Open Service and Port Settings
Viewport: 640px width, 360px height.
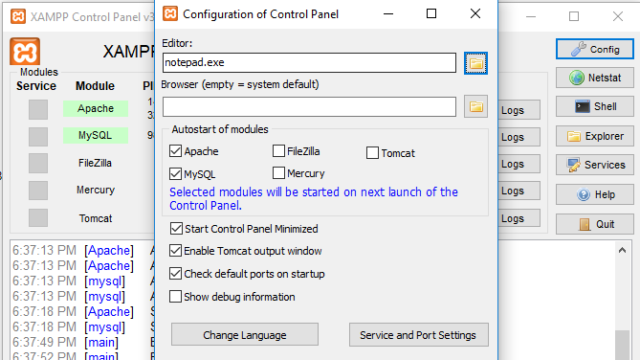[418, 335]
